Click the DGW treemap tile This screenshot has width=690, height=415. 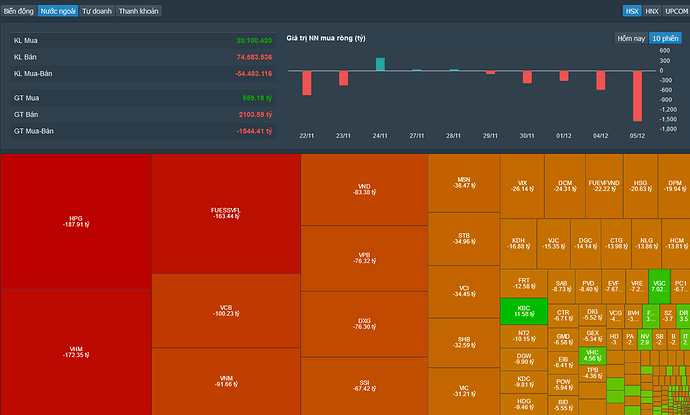[x=524, y=359]
